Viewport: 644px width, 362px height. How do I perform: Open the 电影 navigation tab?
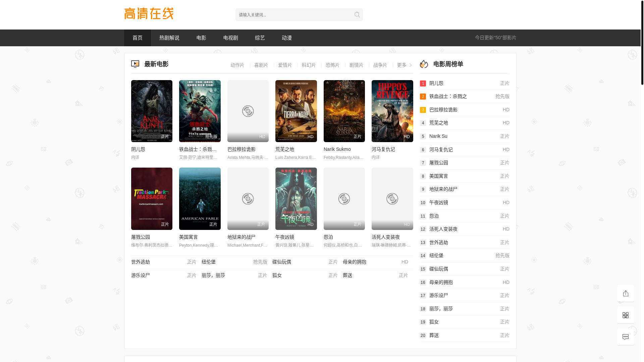click(201, 38)
